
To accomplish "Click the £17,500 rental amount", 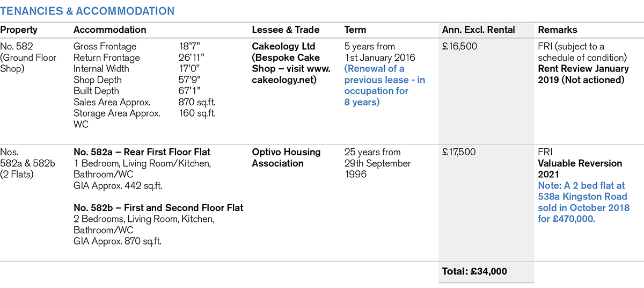I will [x=459, y=152].
